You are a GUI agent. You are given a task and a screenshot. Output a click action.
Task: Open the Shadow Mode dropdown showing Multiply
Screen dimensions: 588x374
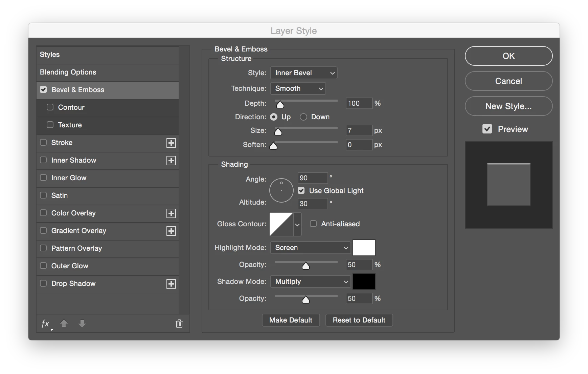click(x=310, y=282)
